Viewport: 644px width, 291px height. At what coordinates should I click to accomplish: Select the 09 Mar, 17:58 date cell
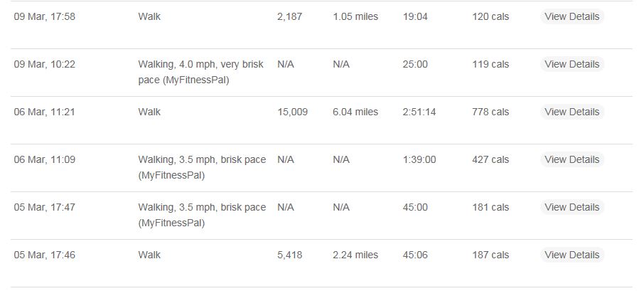44,17
